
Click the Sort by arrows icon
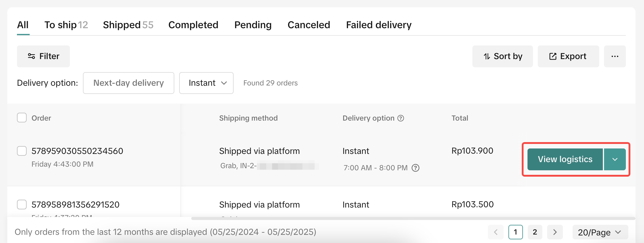coord(487,56)
